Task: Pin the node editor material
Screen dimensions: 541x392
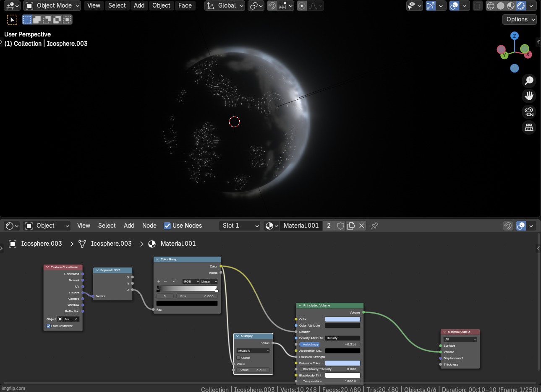Action: tap(374, 226)
